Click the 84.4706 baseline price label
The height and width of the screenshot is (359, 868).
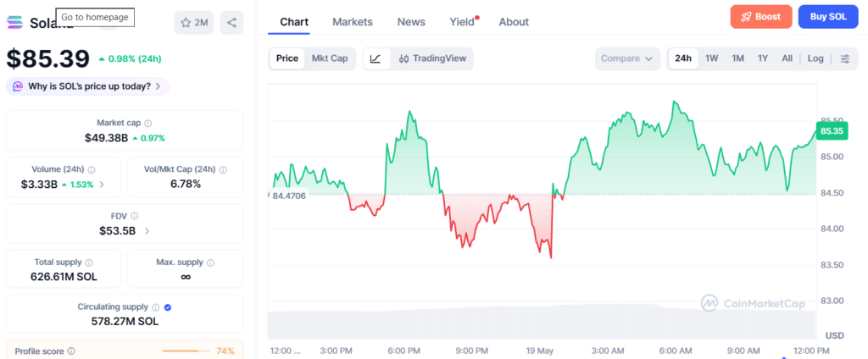pos(289,196)
